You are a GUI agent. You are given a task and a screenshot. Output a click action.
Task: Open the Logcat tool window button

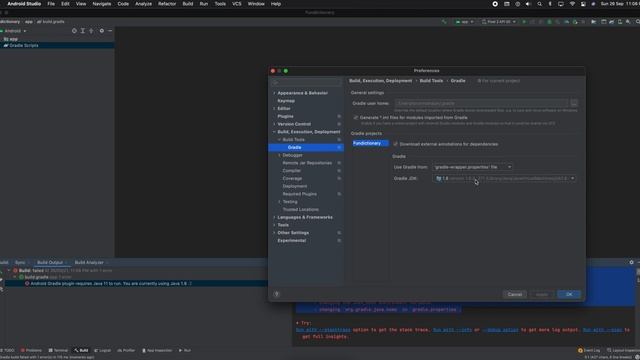click(x=102, y=350)
